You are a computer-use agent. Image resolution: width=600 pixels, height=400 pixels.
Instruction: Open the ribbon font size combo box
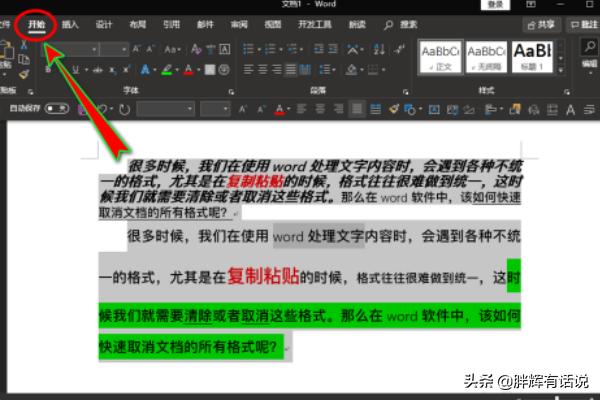click(114, 49)
